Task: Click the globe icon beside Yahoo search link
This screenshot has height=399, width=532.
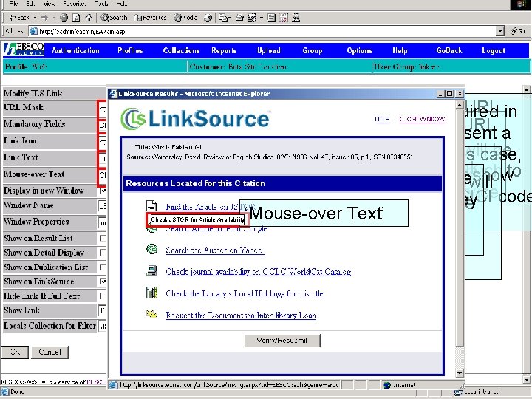Action: point(151,250)
